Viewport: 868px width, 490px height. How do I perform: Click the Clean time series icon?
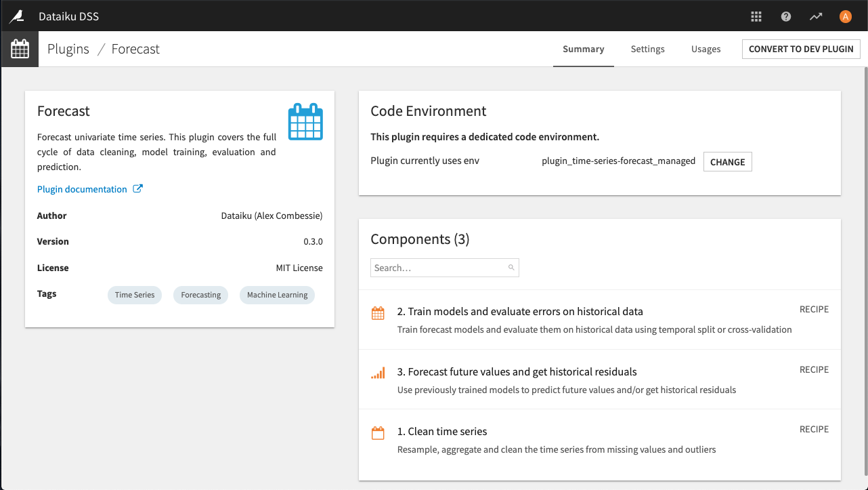(378, 433)
